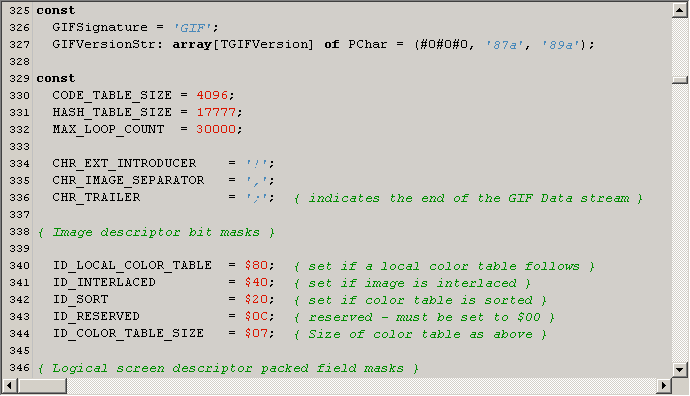This screenshot has height=396, width=690.
Task: Click HASH_TABLE_SIZE constant name
Action: click(x=112, y=112)
